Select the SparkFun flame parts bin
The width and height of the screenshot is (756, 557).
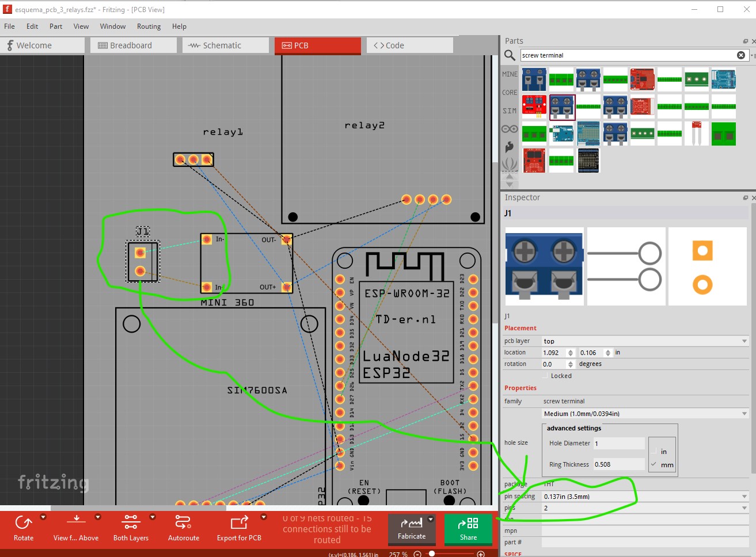coord(510,147)
